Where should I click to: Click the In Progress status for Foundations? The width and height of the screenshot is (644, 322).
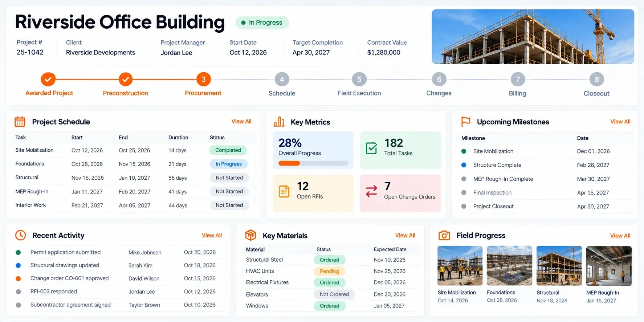click(x=229, y=164)
